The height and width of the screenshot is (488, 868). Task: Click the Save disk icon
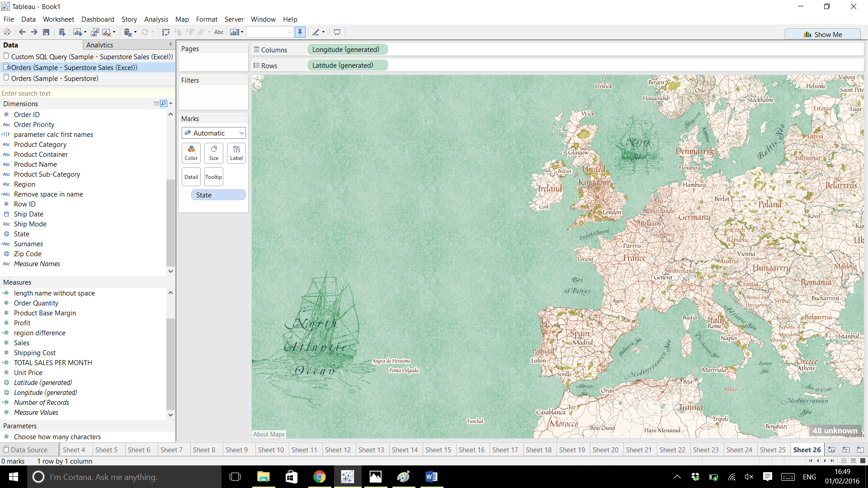tap(46, 32)
